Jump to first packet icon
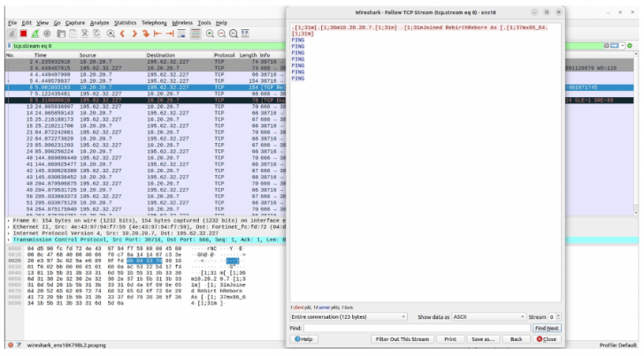Screen dimensions: 644x356 click(x=157, y=34)
